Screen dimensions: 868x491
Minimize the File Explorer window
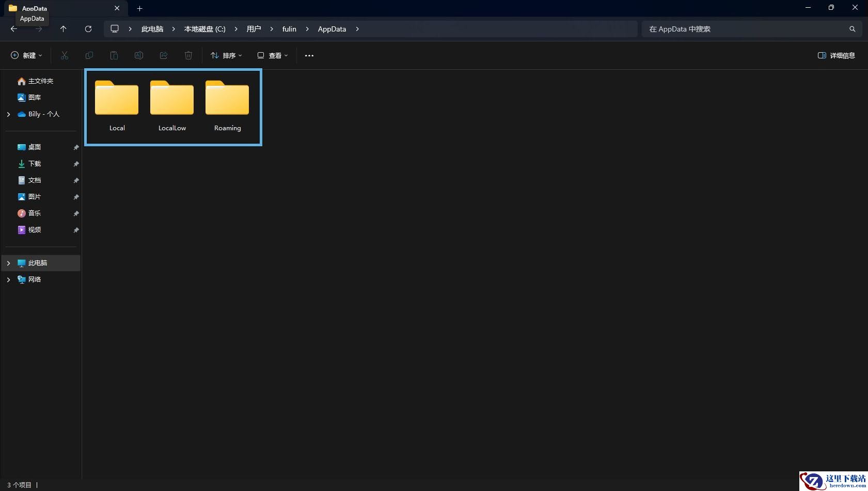(x=808, y=8)
